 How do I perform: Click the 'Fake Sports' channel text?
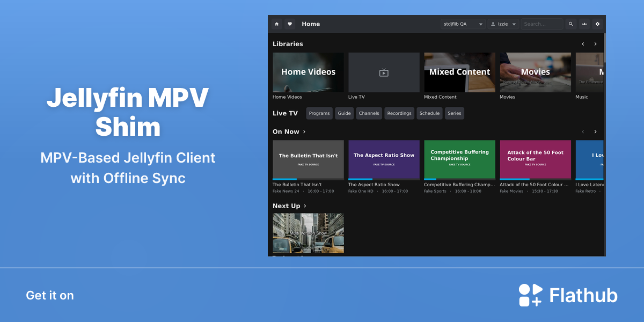click(x=435, y=191)
